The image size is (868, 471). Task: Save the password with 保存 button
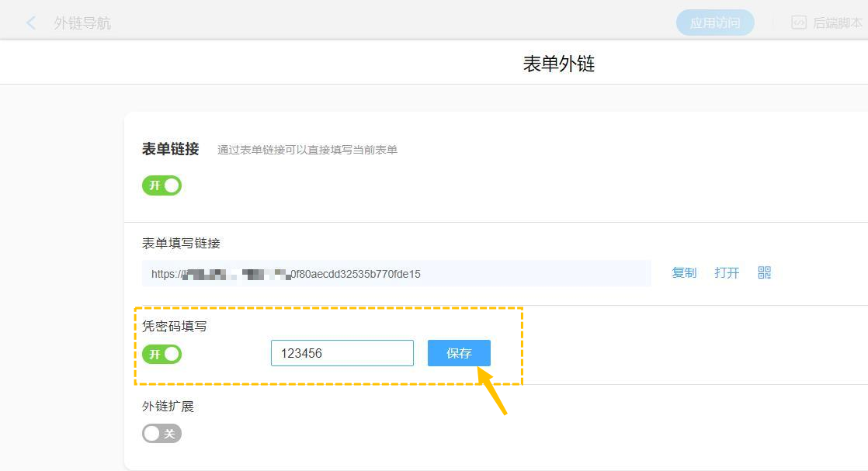click(459, 353)
